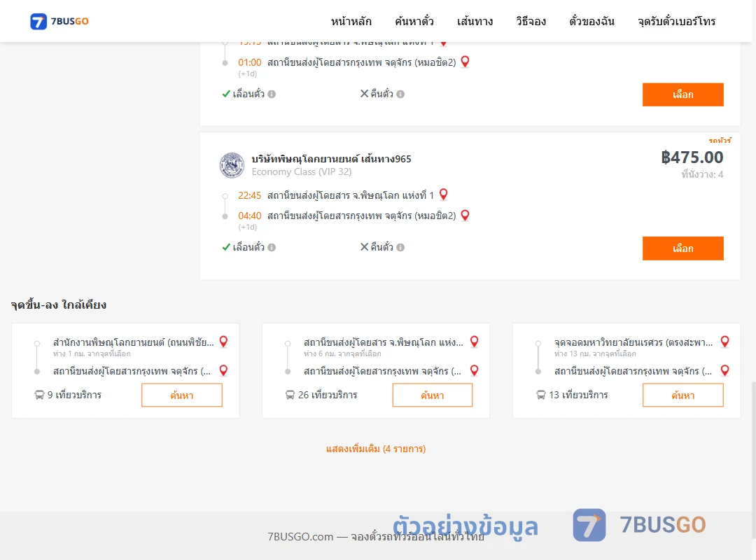Open the ค้นหาตั๋ว menu item
The height and width of the screenshot is (560, 756).
pos(414,21)
